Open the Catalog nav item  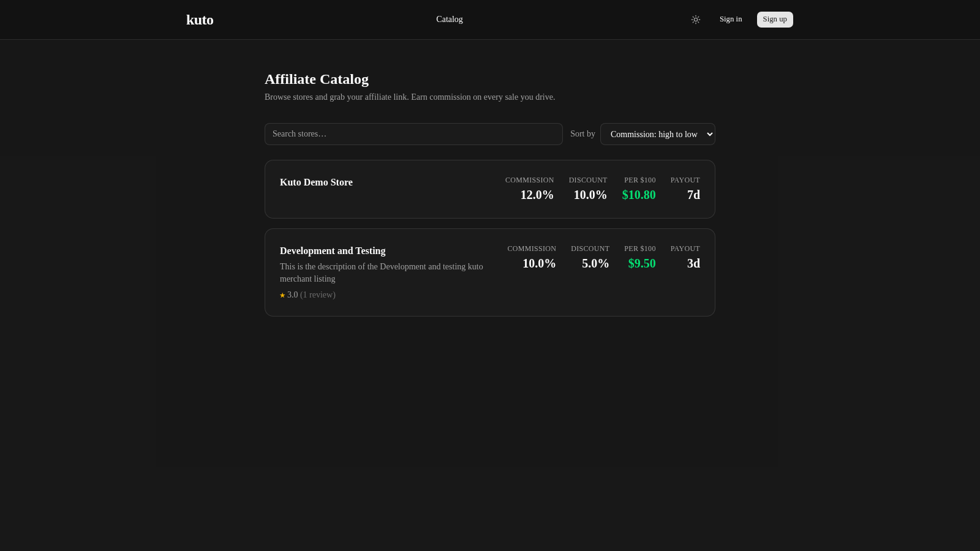click(x=450, y=20)
